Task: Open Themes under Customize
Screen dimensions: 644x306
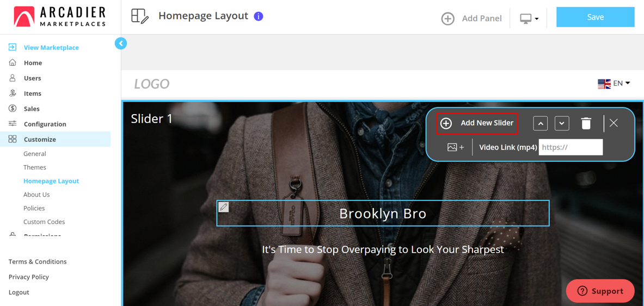Action: click(x=34, y=167)
